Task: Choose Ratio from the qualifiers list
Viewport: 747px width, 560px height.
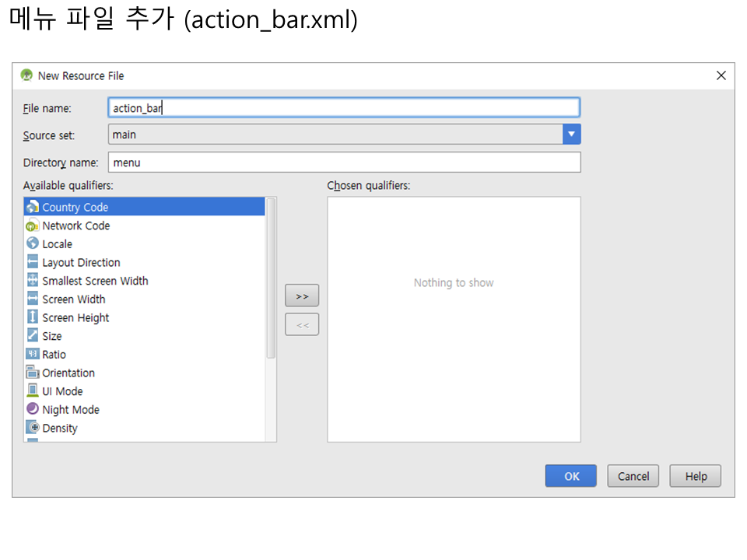Action: [x=54, y=355]
